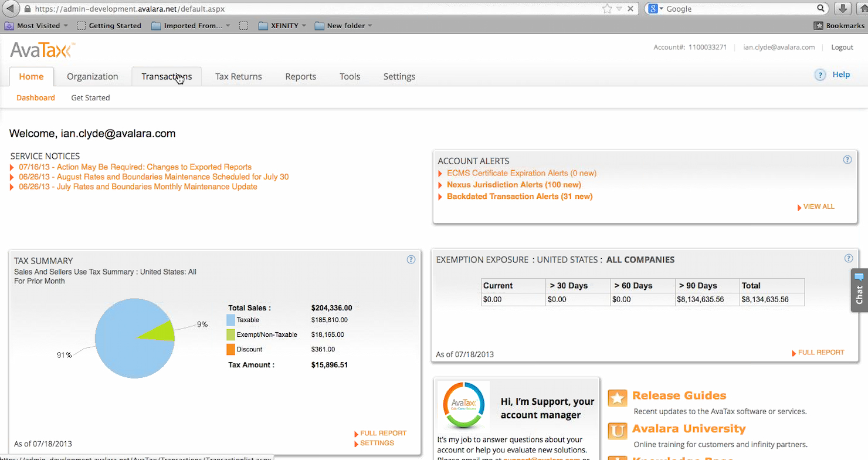Click the AvaTax logo
Viewport: 868px width, 460px height.
pos(42,50)
